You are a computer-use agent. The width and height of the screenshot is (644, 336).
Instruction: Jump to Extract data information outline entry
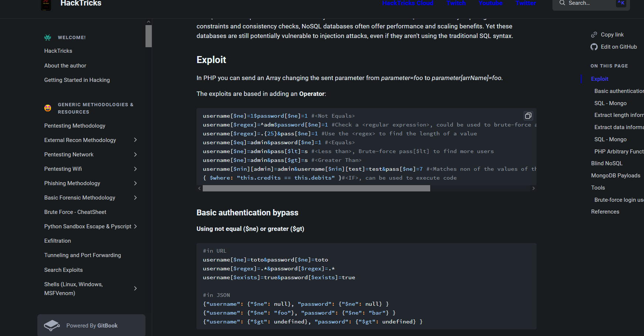tap(619, 127)
